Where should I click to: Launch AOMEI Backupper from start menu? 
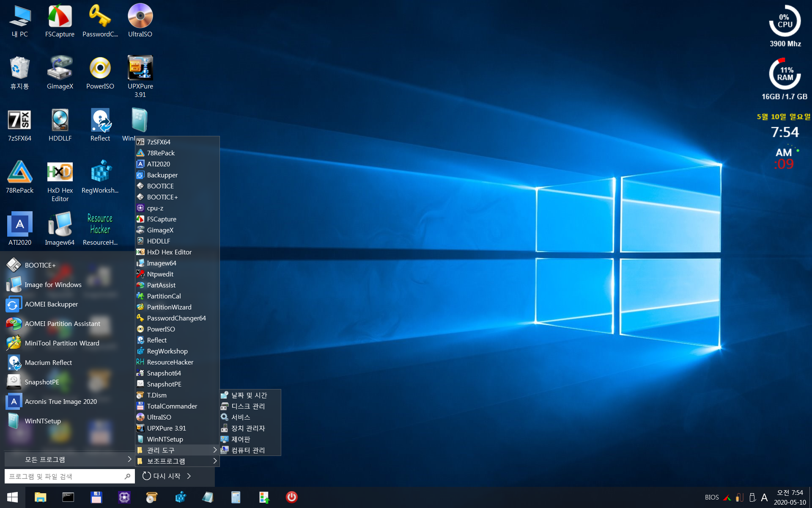pyautogui.click(x=68, y=304)
